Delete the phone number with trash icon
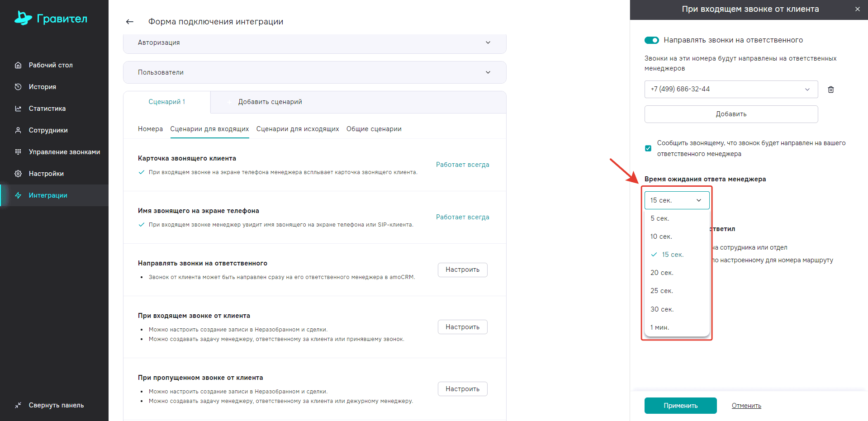 pyautogui.click(x=830, y=90)
